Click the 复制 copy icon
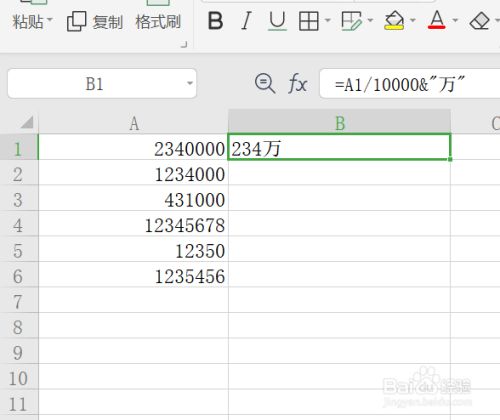500x420 pixels. pyautogui.click(x=76, y=22)
